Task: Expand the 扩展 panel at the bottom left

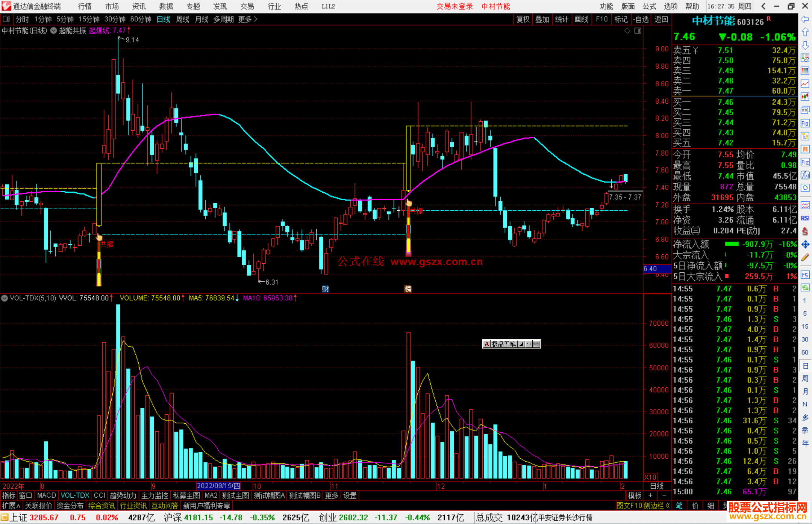Action: tap(11, 506)
